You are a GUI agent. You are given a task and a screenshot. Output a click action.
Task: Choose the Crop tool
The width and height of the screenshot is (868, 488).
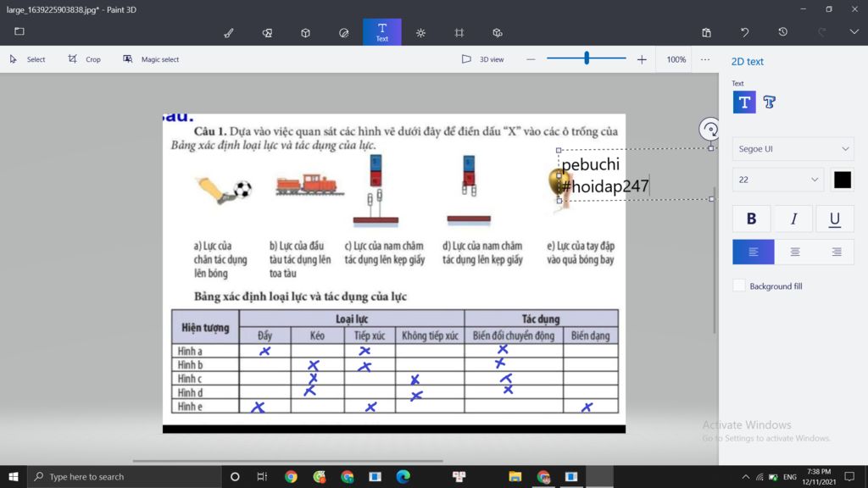[85, 59]
